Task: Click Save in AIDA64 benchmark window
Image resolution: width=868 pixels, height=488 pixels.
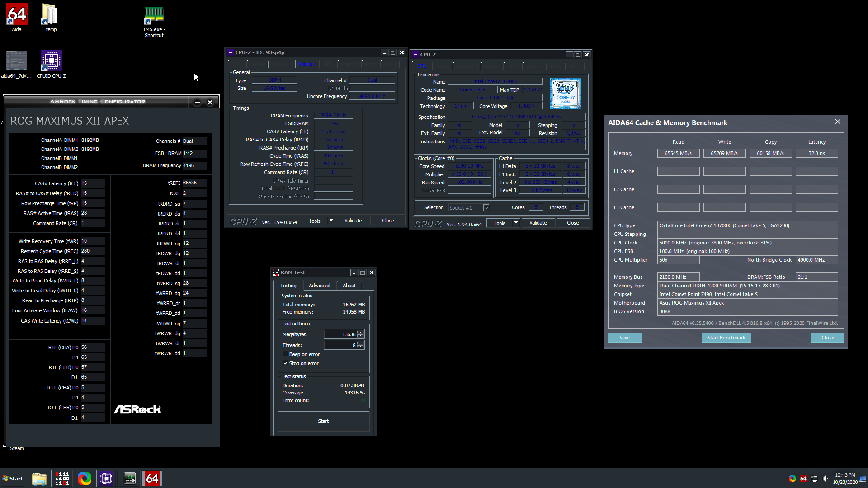Action: pos(624,338)
